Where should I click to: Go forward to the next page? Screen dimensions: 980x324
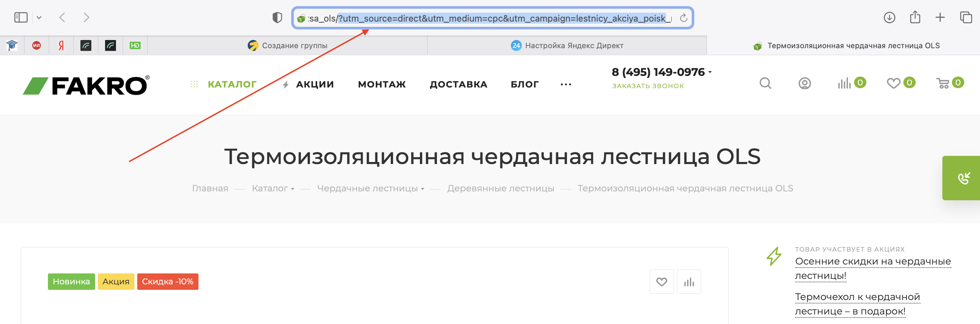click(86, 17)
